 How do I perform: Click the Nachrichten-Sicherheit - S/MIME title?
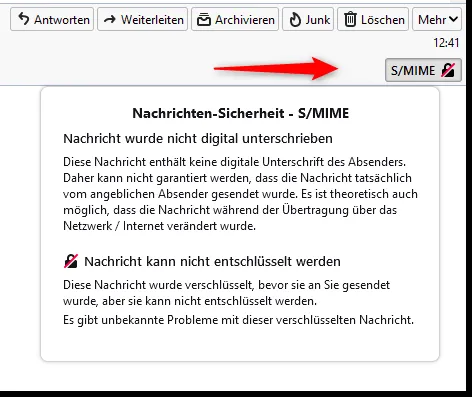tap(241, 113)
